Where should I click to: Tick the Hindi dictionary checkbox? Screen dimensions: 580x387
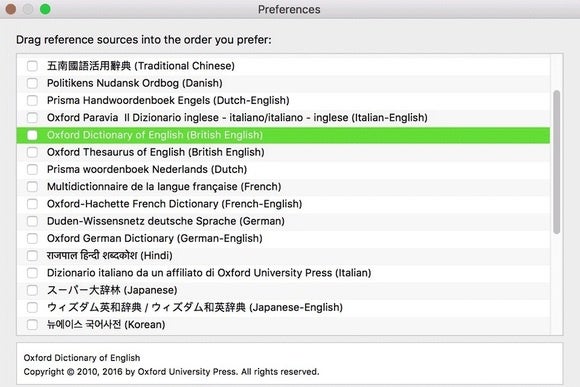pos(32,256)
